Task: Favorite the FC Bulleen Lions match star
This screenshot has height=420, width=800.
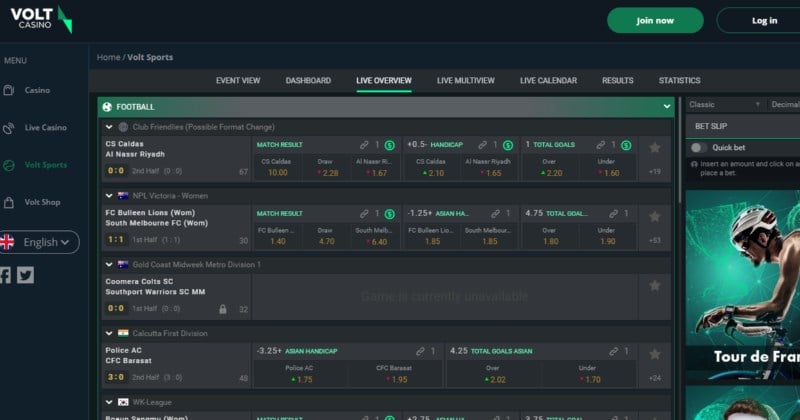Action: coord(655,217)
